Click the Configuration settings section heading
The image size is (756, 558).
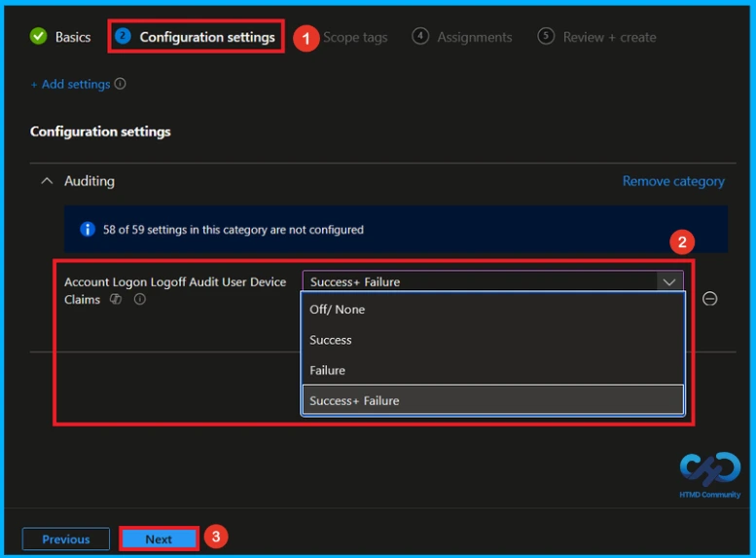coord(100,131)
